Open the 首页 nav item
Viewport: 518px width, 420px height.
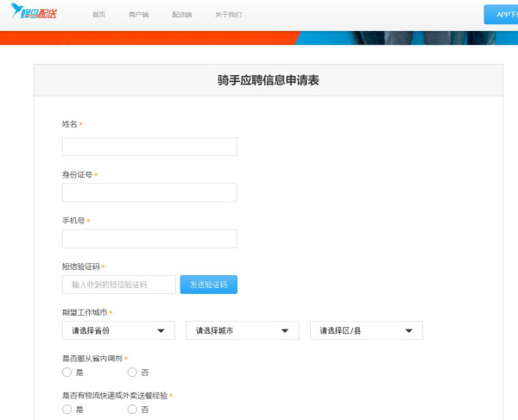(98, 15)
